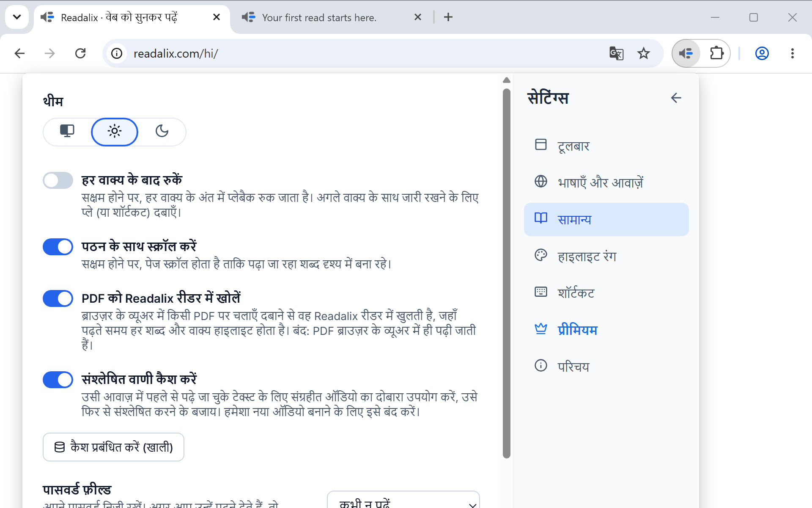Toggle पठन के साथ स्क्रॉल करें switch
Viewport: 812px width, 508px height.
(58, 247)
